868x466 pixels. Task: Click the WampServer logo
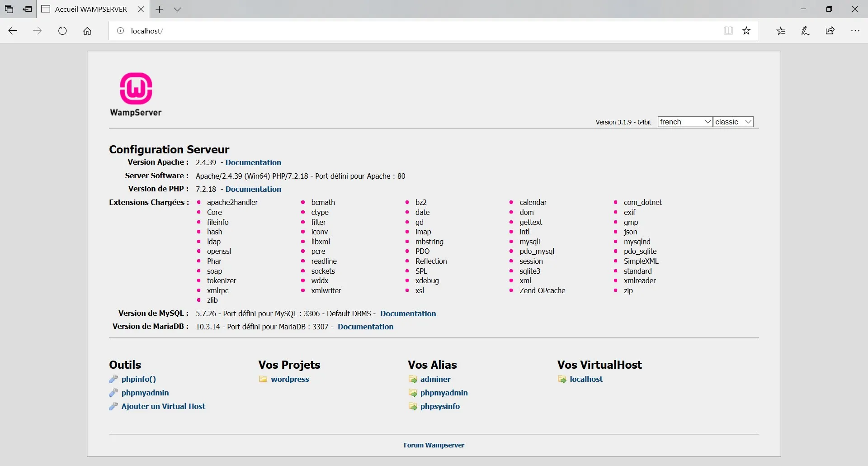(x=136, y=94)
